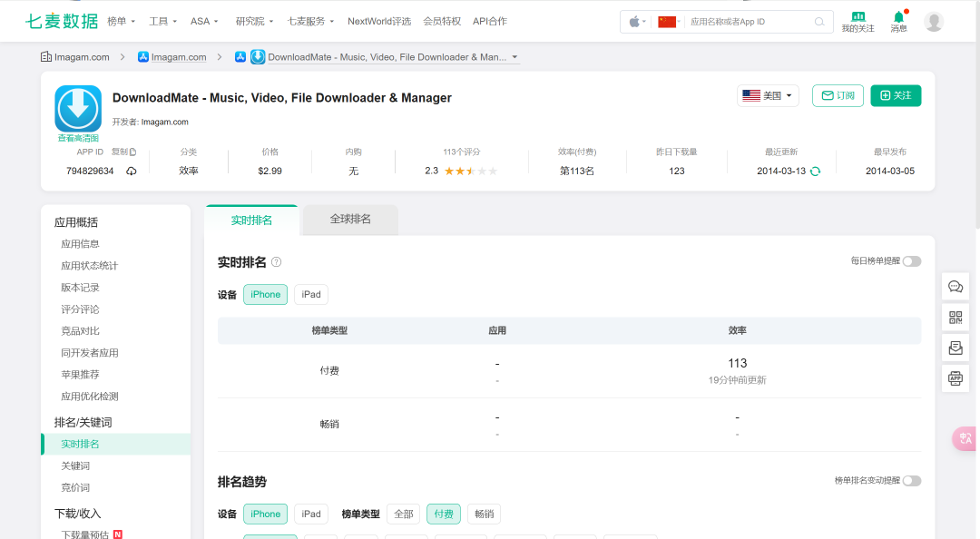Open 关键词 sidebar item

point(75,465)
